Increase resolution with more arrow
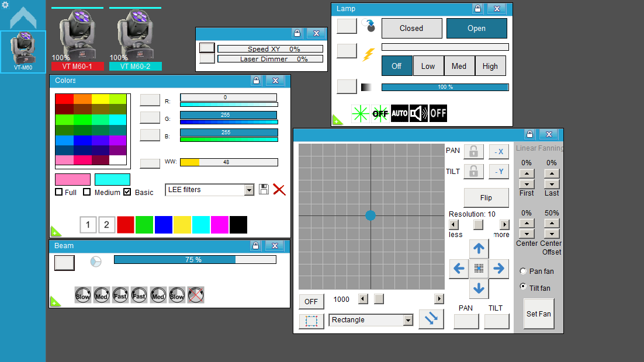 point(504,225)
